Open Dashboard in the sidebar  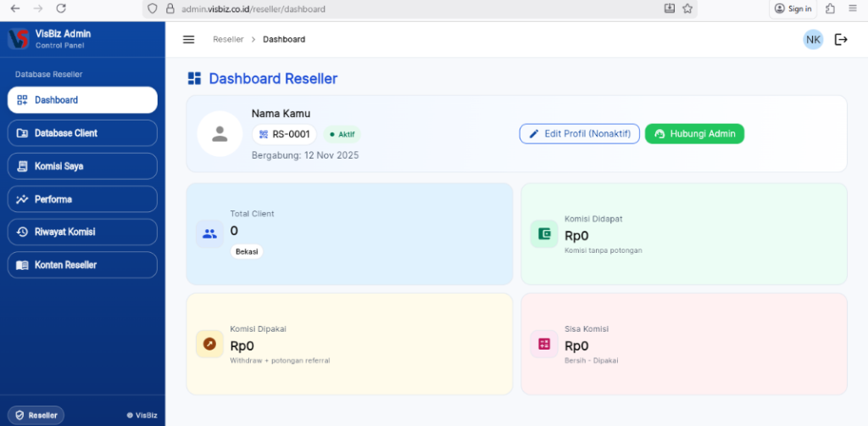coord(82,100)
